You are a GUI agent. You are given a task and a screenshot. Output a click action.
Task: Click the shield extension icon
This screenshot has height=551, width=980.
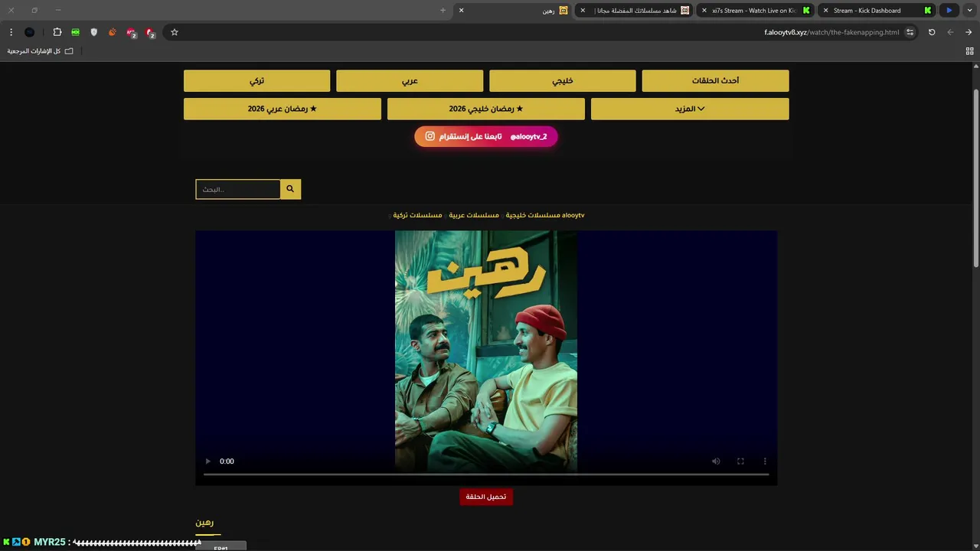pyautogui.click(x=94, y=32)
